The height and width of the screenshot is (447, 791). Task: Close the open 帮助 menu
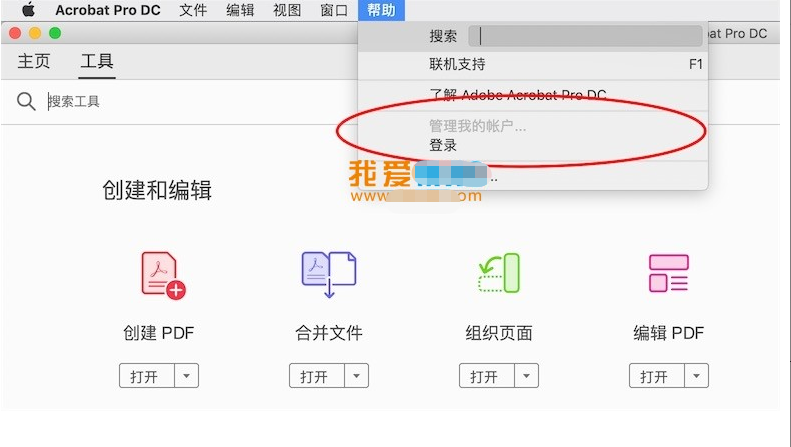381,10
